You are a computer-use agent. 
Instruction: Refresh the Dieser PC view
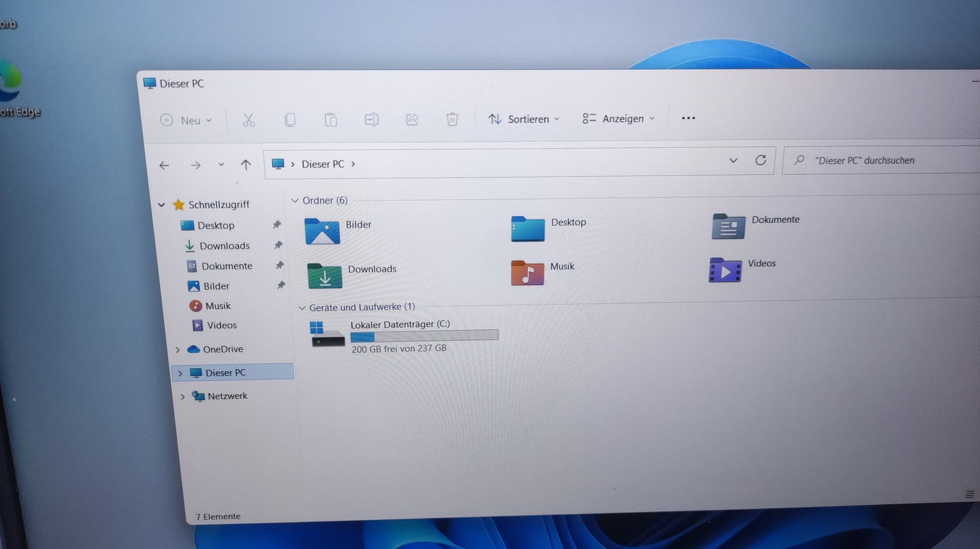tap(760, 160)
